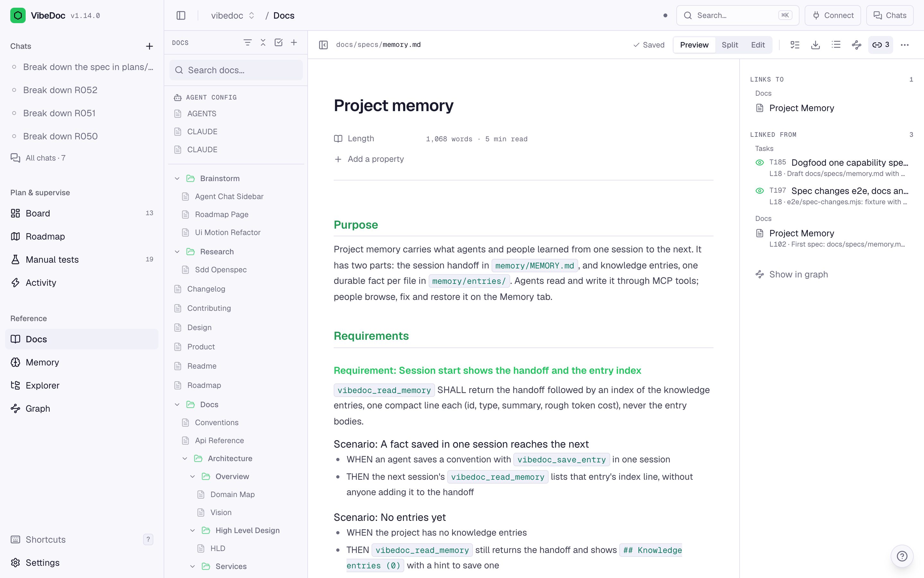Collapse the Brainstorm folder
This screenshot has height=578, width=924.
177,179
